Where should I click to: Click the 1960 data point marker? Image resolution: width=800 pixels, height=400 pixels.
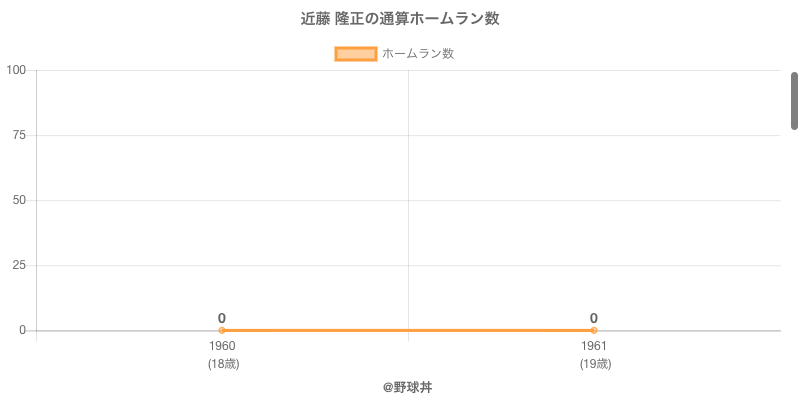222,330
